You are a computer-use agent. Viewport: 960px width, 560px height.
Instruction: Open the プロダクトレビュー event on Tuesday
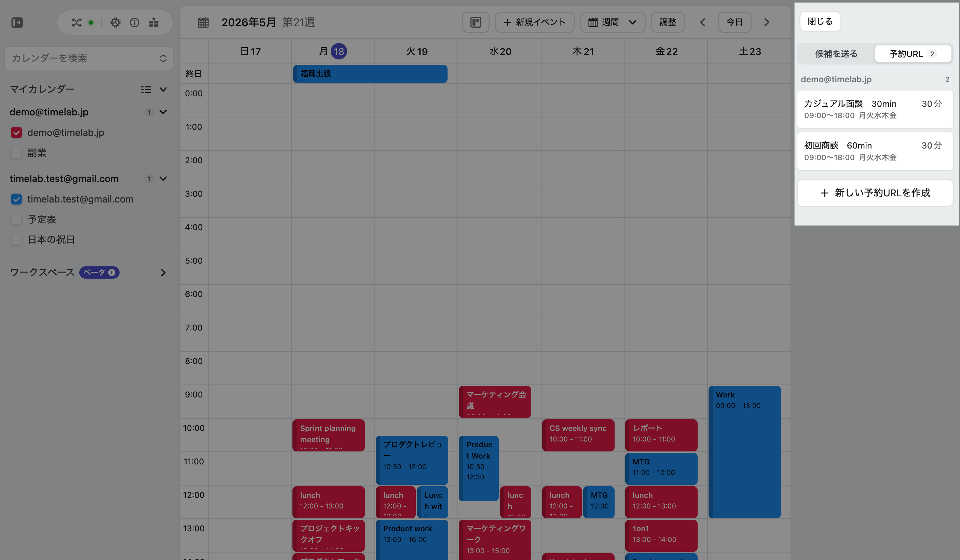coord(411,460)
